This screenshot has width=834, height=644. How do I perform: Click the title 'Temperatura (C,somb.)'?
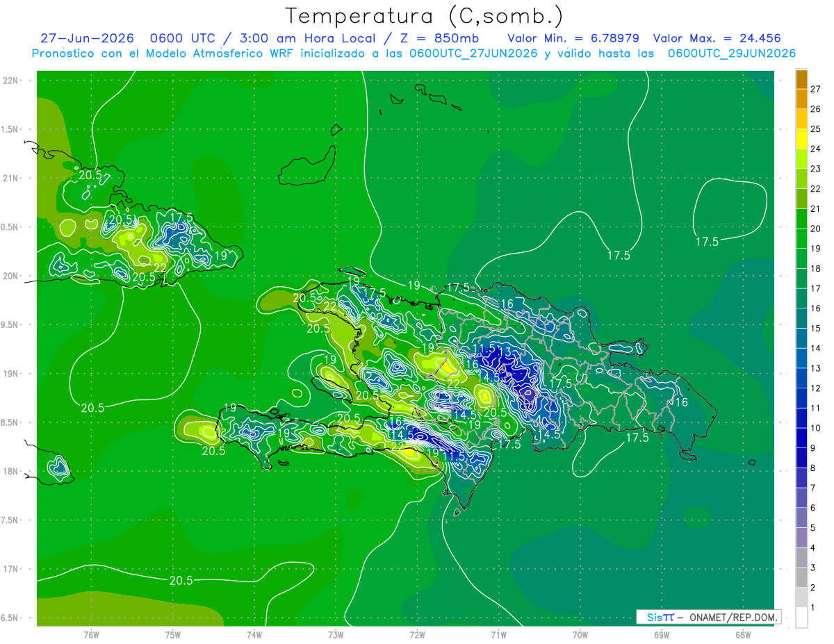click(x=424, y=16)
